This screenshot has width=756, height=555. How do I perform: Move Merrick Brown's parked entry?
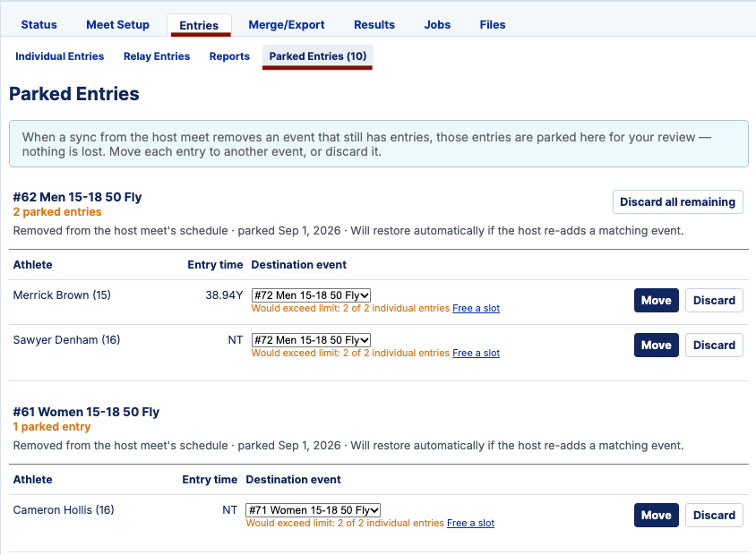tap(657, 300)
